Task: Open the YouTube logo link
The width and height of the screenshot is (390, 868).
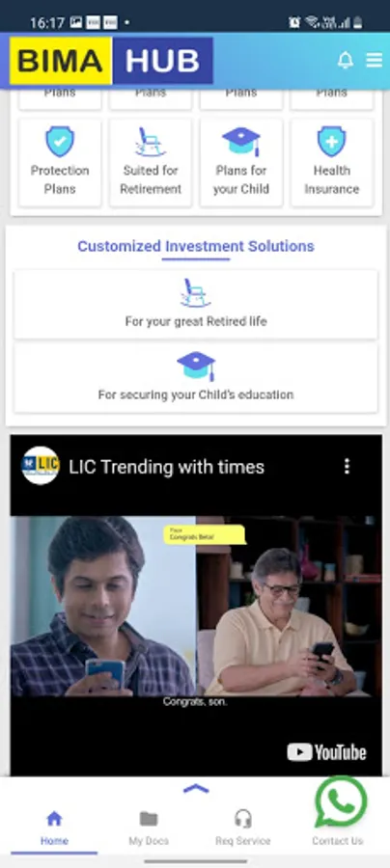Action: [327, 752]
